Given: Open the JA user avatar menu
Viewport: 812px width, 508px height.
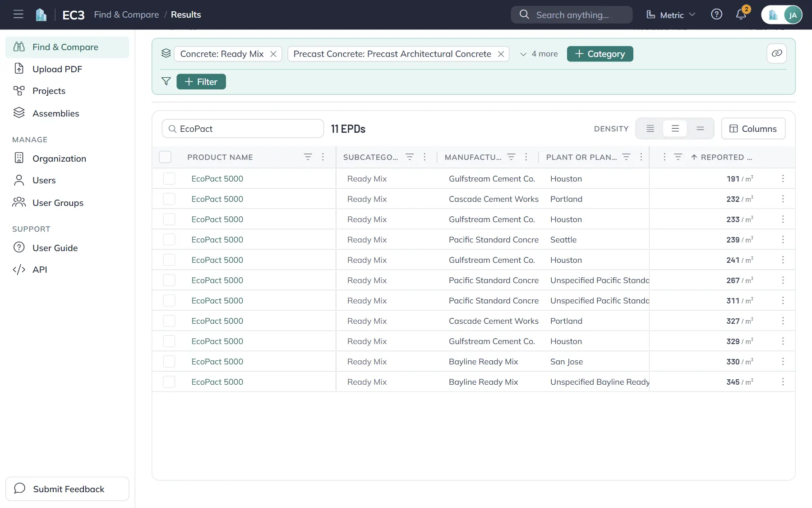Looking at the screenshot, I should tap(793, 15).
